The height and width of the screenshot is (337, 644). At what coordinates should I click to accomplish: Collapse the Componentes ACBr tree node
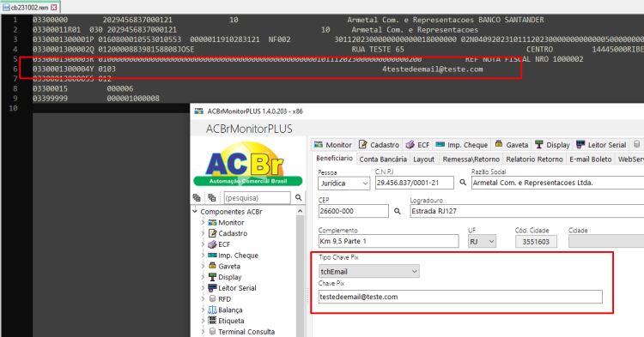coord(195,211)
